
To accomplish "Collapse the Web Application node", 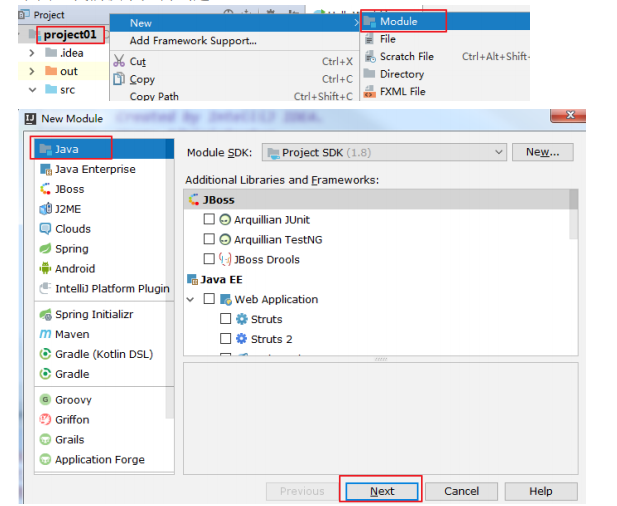I will tap(190, 299).
